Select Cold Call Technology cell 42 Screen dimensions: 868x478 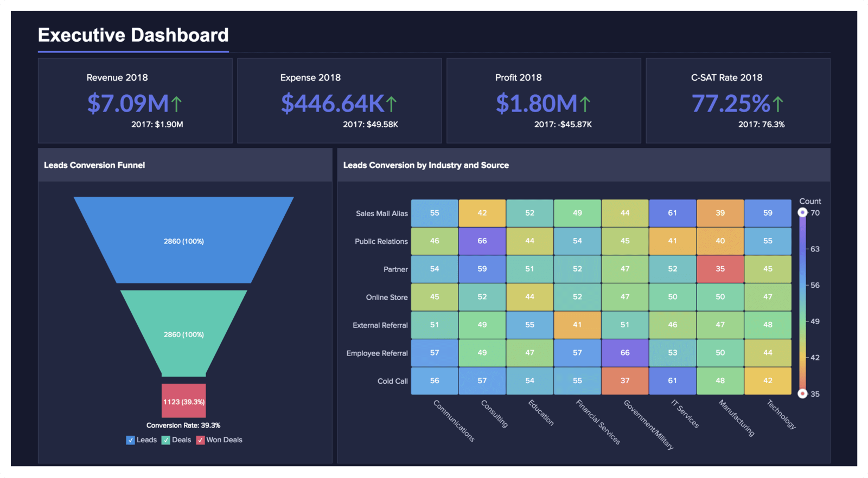768,381
